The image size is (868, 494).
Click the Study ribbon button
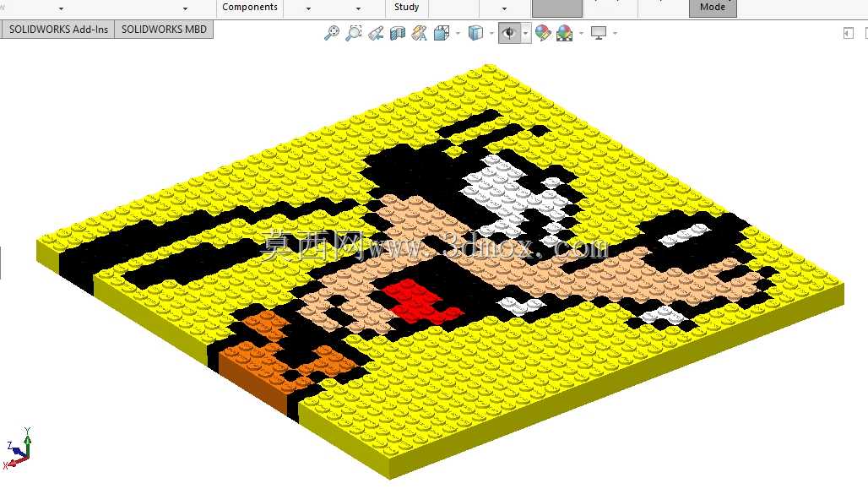(406, 8)
